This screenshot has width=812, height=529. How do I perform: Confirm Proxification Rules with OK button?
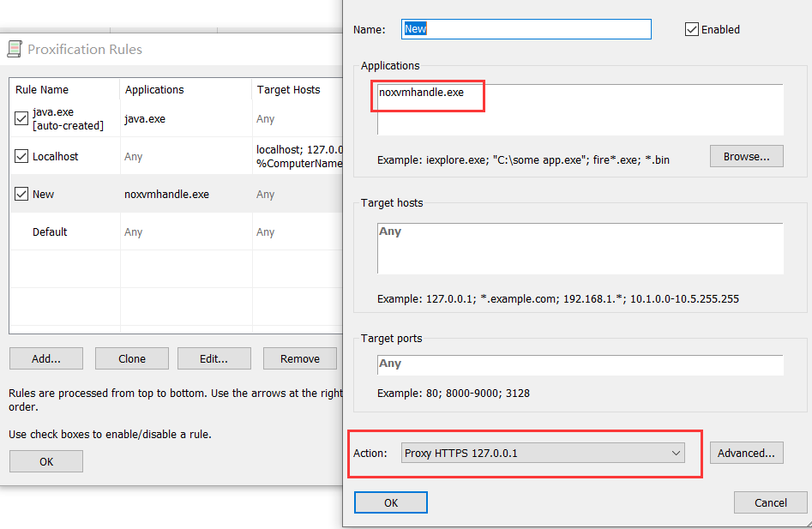pos(46,461)
